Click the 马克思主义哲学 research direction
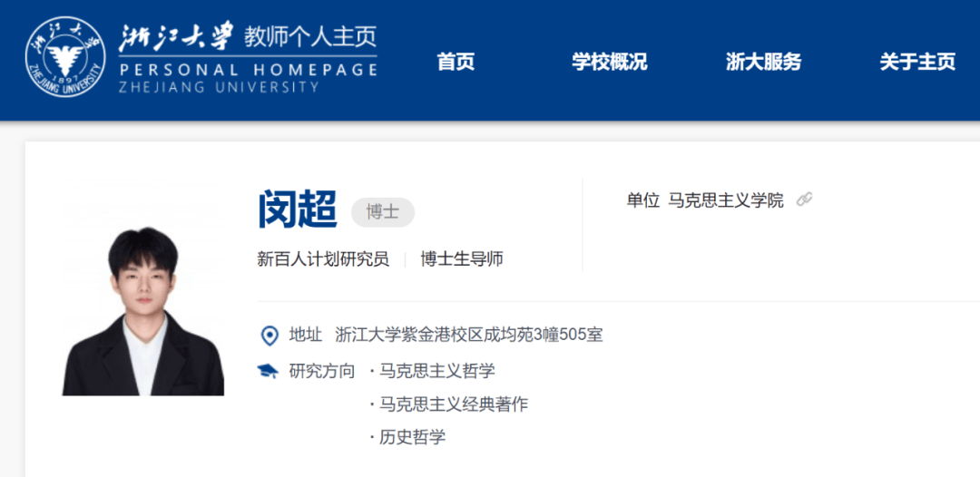 click(436, 371)
